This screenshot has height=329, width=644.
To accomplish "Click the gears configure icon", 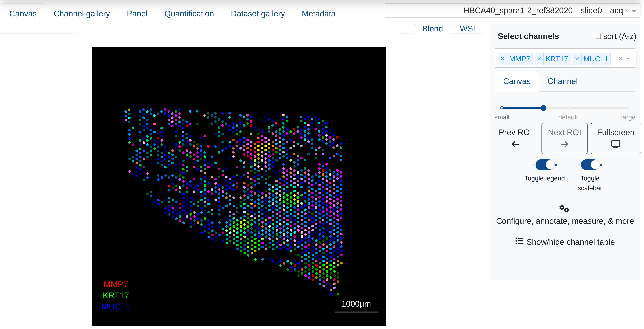I will point(564,208).
